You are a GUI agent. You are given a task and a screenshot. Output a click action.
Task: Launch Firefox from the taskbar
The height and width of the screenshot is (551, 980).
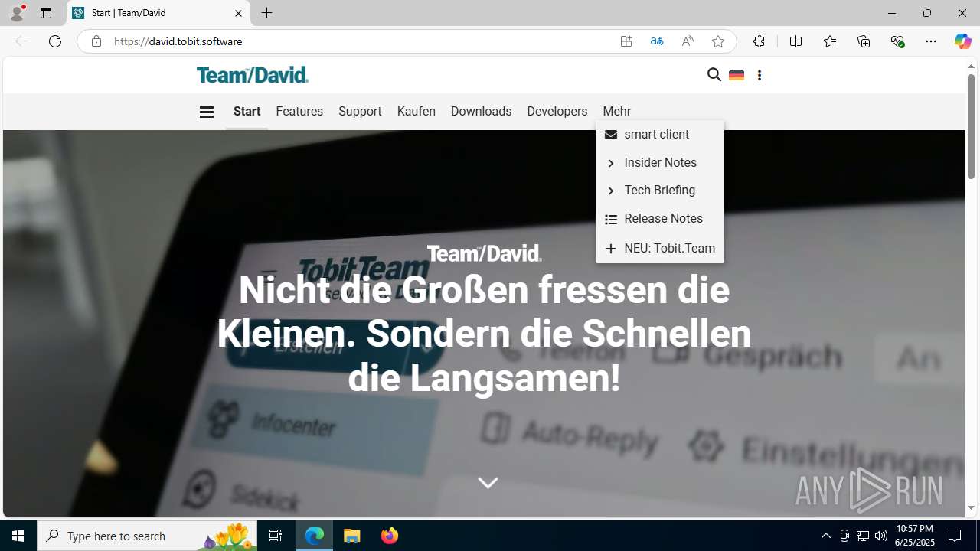click(x=390, y=536)
